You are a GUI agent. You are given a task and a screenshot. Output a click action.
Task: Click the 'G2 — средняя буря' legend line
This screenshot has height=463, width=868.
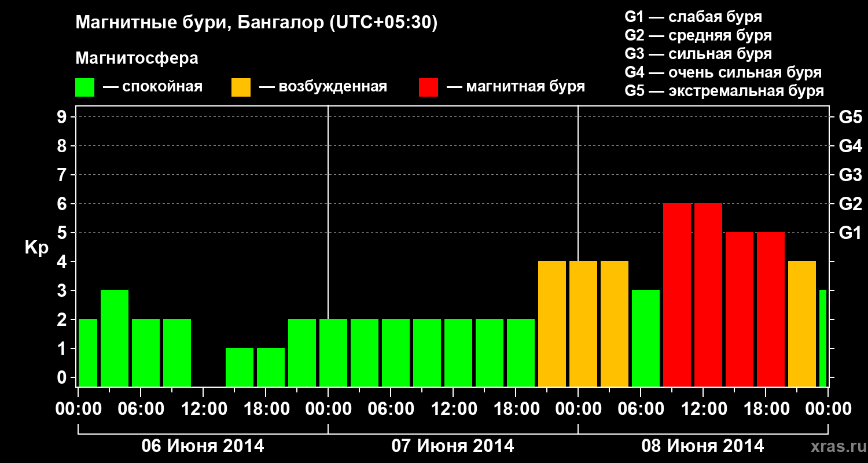tap(698, 35)
